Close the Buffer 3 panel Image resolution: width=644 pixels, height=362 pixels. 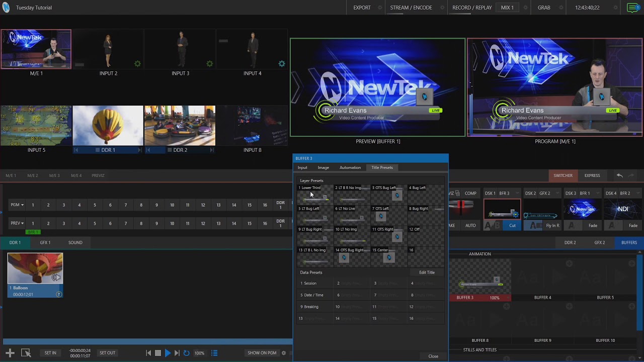pyautogui.click(x=433, y=356)
